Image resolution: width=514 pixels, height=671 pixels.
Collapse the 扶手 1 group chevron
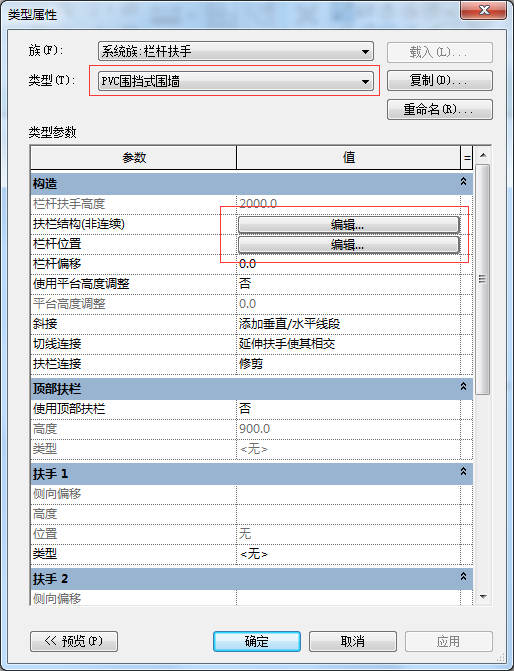point(463,472)
